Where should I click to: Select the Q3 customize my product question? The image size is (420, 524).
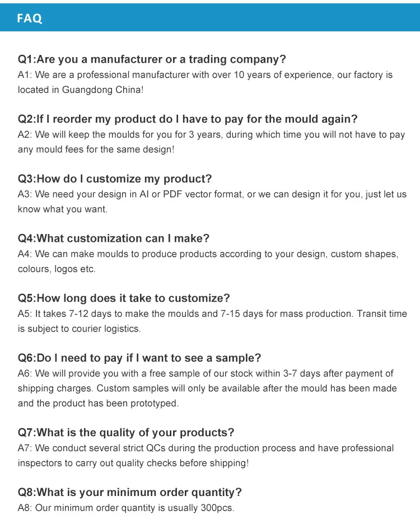click(x=115, y=179)
